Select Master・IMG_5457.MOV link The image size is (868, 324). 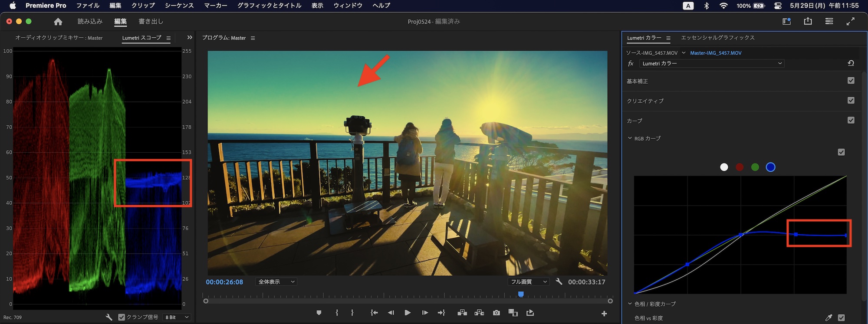(x=716, y=53)
